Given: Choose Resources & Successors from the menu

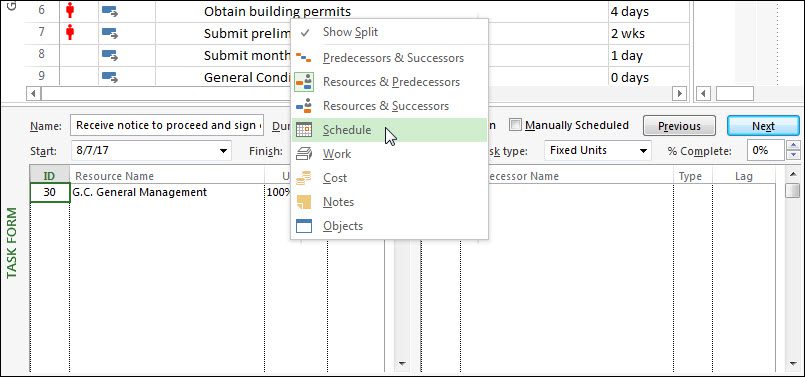Looking at the screenshot, I should [x=389, y=106].
